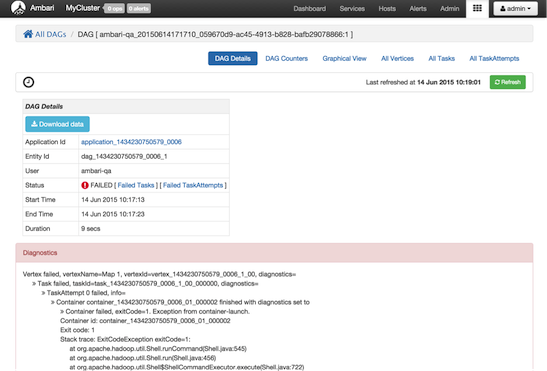Viewport: 547px width, 371px height.
Task: Click the Download data button
Action: tap(58, 124)
